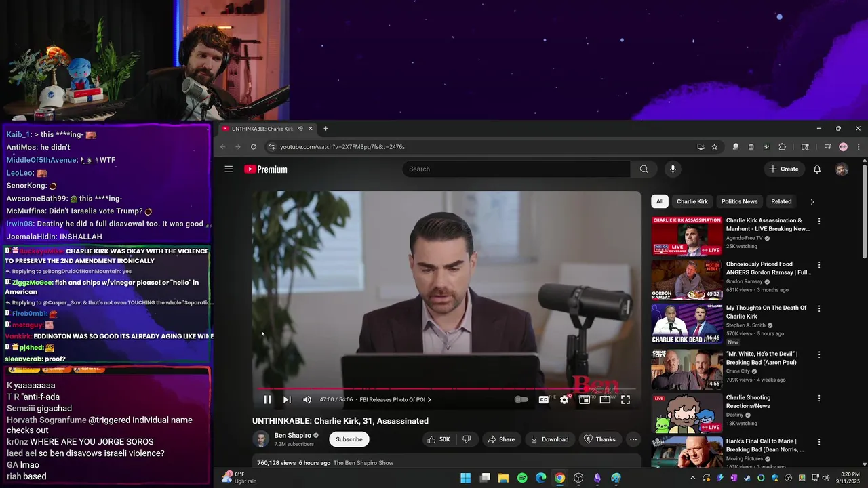Show hidden system tray icons
This screenshot has height=488, width=868.
[693, 479]
